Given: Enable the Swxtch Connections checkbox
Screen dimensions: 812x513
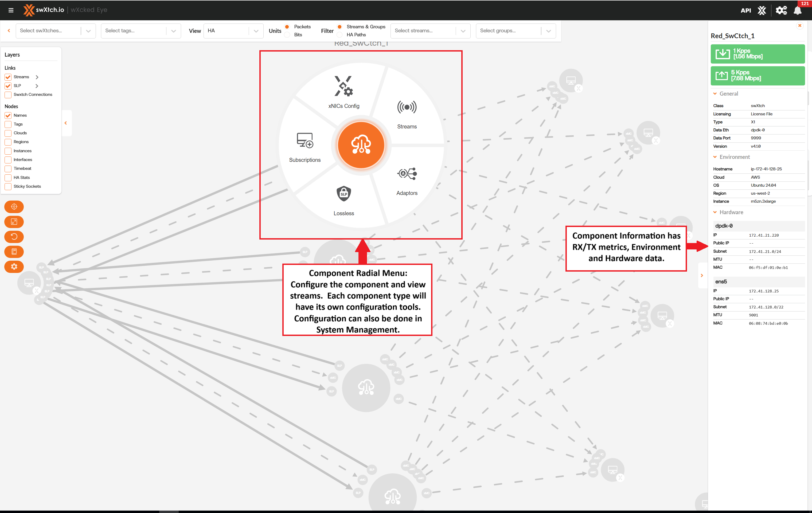Looking at the screenshot, I should pyautogui.click(x=8, y=95).
